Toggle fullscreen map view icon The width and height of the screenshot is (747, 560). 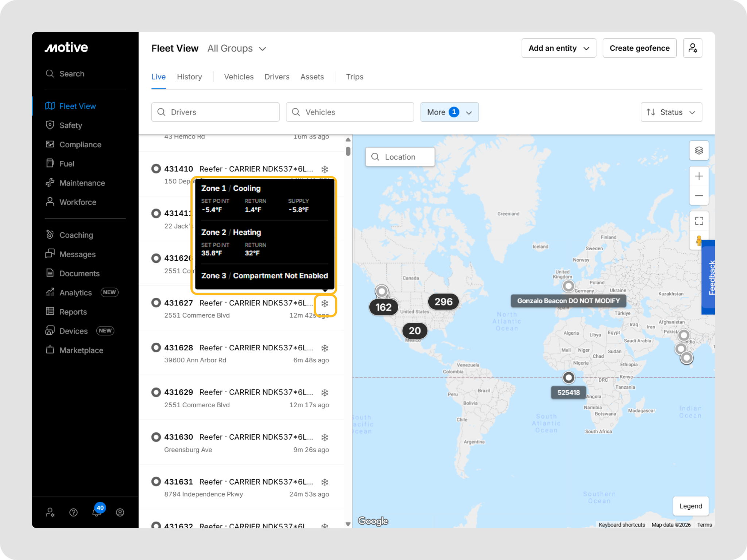pos(698,221)
